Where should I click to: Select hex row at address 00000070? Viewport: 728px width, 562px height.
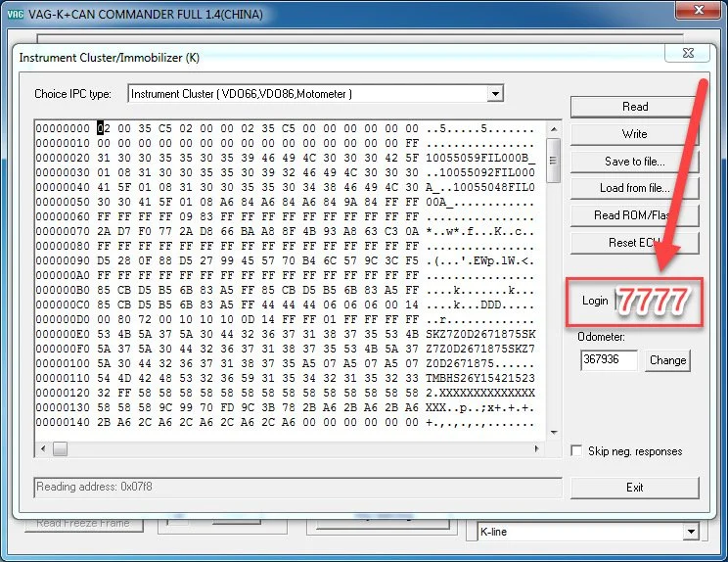click(285, 231)
